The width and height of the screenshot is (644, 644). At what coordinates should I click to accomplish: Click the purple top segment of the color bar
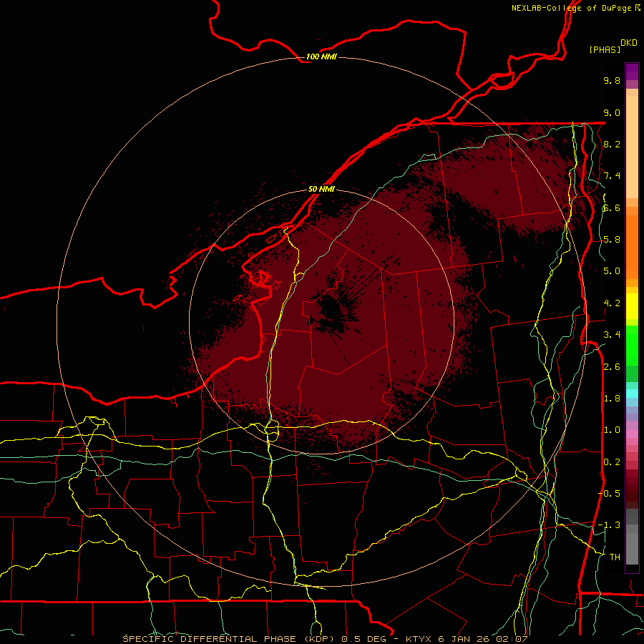[632, 72]
